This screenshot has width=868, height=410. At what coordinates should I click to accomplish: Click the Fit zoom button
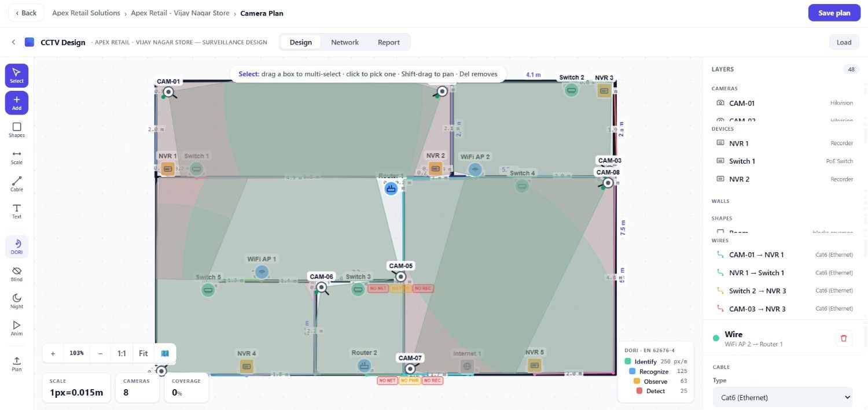144,353
